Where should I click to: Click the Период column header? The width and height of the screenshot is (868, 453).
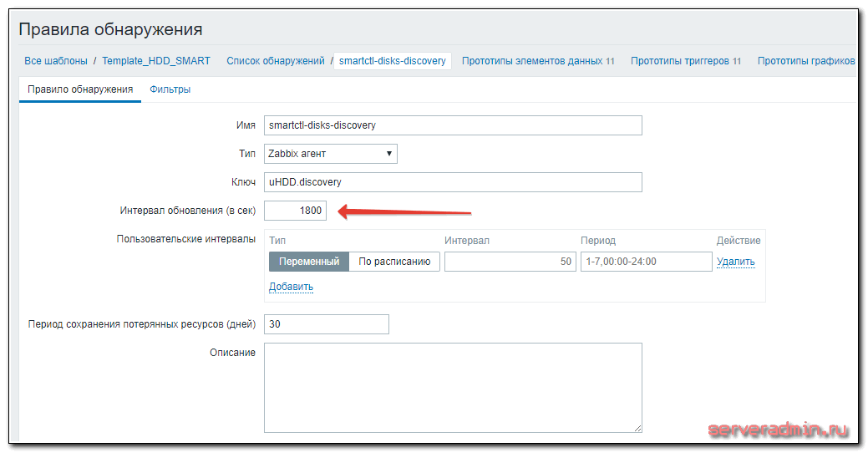coord(598,241)
